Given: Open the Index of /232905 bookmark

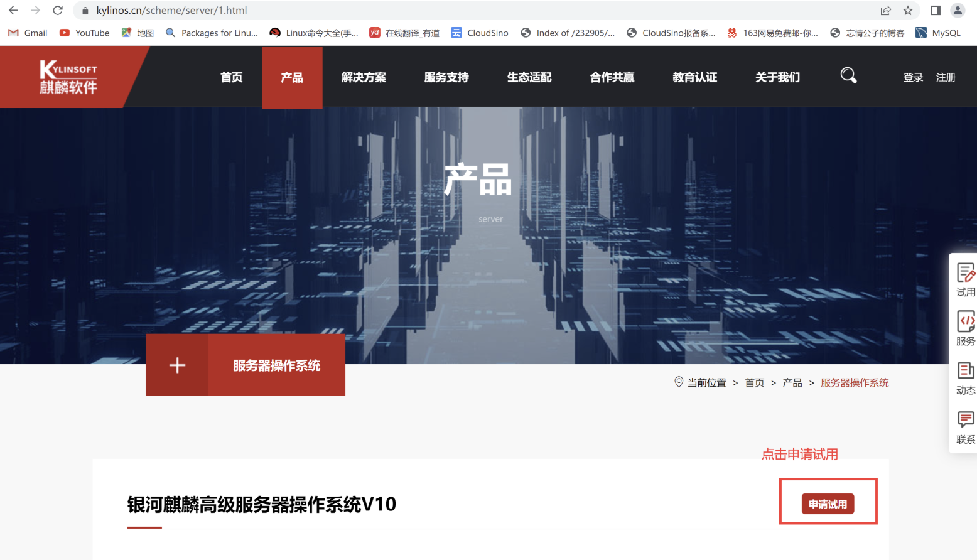Looking at the screenshot, I should 568,33.
